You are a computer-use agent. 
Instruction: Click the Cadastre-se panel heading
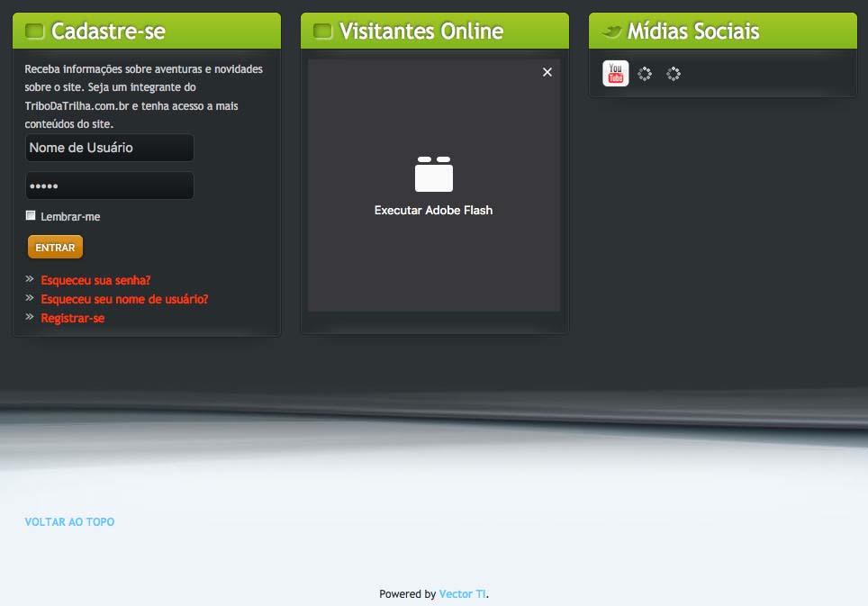tap(108, 32)
